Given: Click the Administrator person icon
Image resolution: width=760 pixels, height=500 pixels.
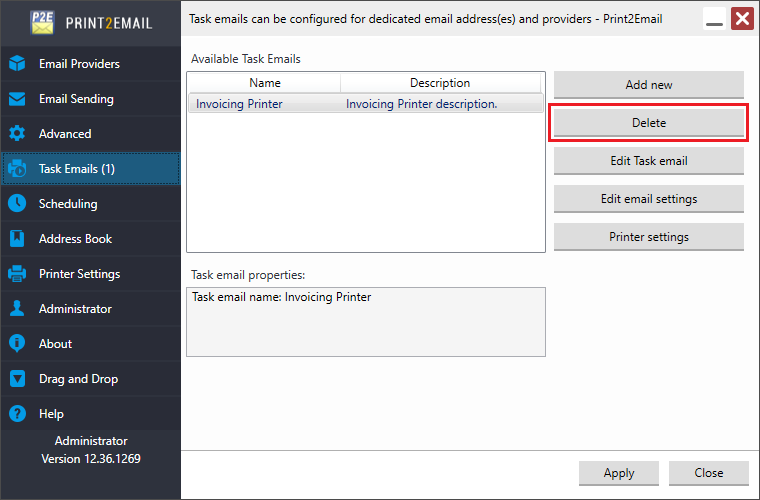Looking at the screenshot, I should 17,309.
